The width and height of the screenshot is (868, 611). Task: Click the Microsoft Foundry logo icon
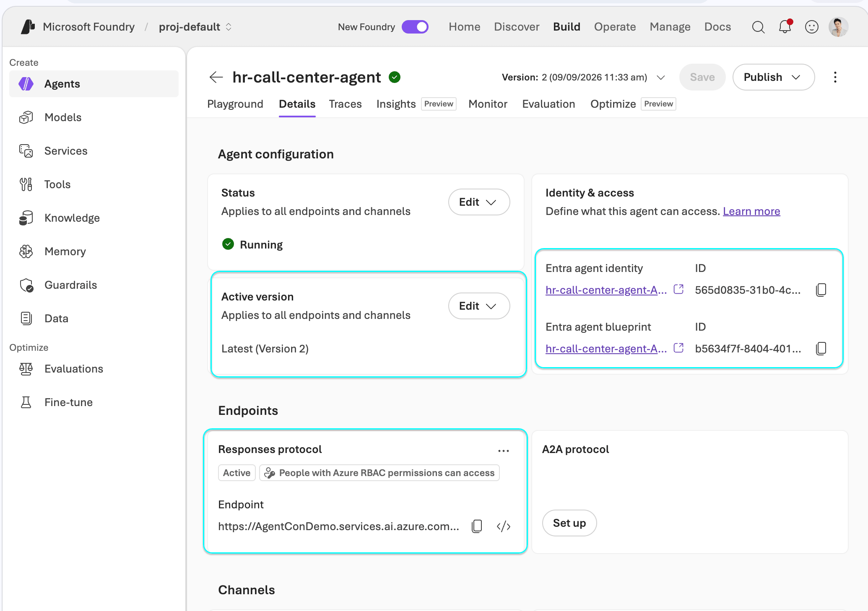[x=28, y=27]
